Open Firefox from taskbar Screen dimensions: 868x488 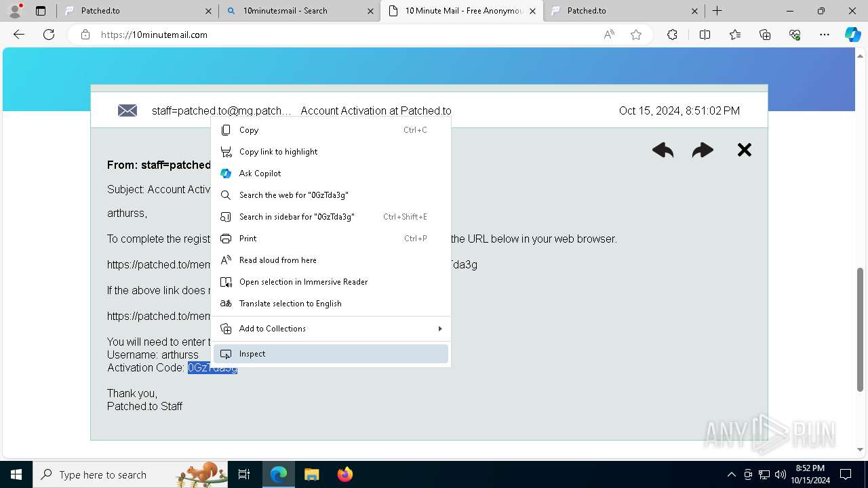[344, 474]
